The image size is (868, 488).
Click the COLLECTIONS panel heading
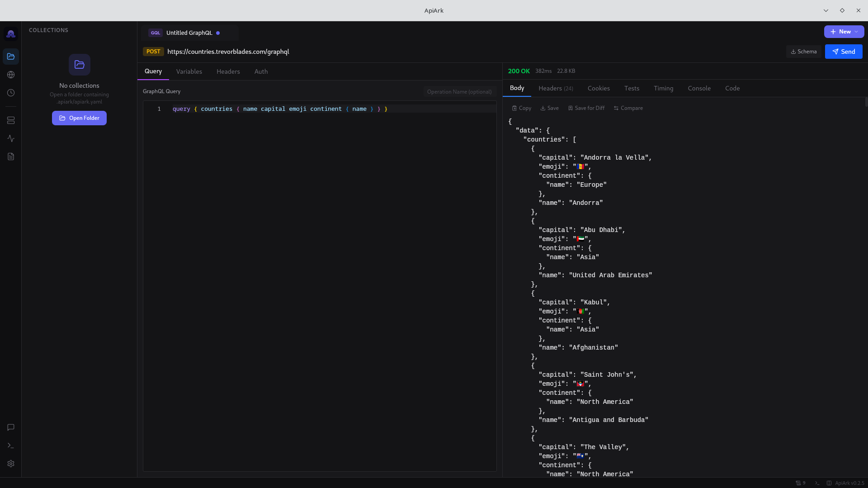coord(48,30)
